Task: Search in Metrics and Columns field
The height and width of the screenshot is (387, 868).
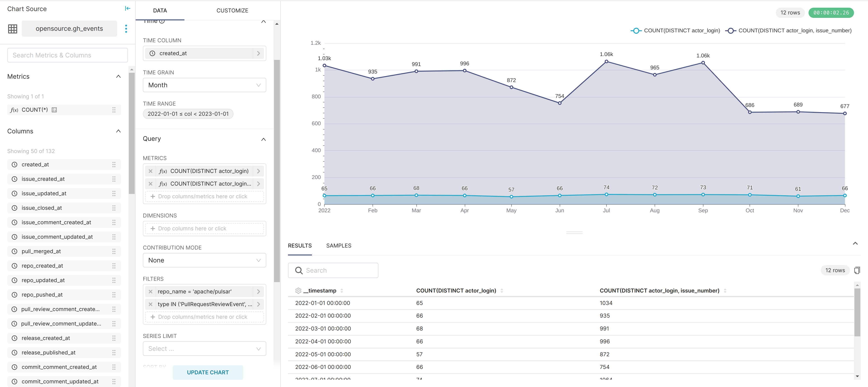Action: pos(66,55)
